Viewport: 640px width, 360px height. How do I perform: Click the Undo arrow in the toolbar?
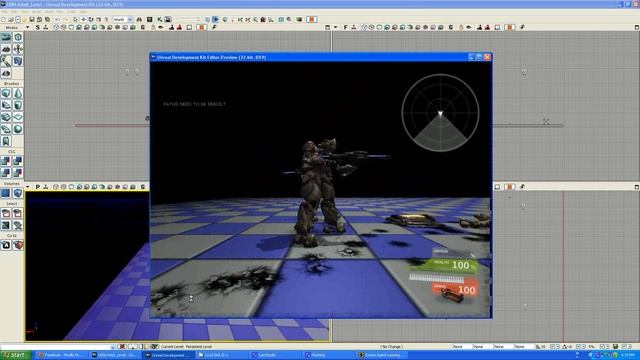(58, 20)
